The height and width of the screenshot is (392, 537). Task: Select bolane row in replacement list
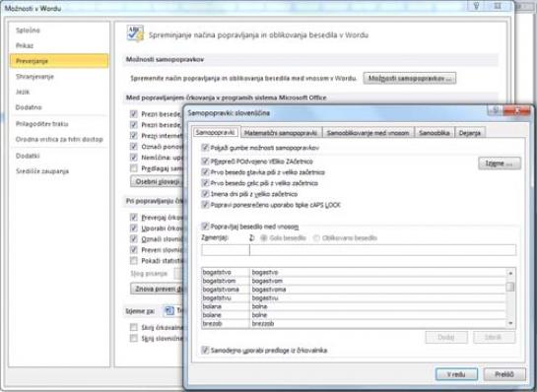pos(354,315)
